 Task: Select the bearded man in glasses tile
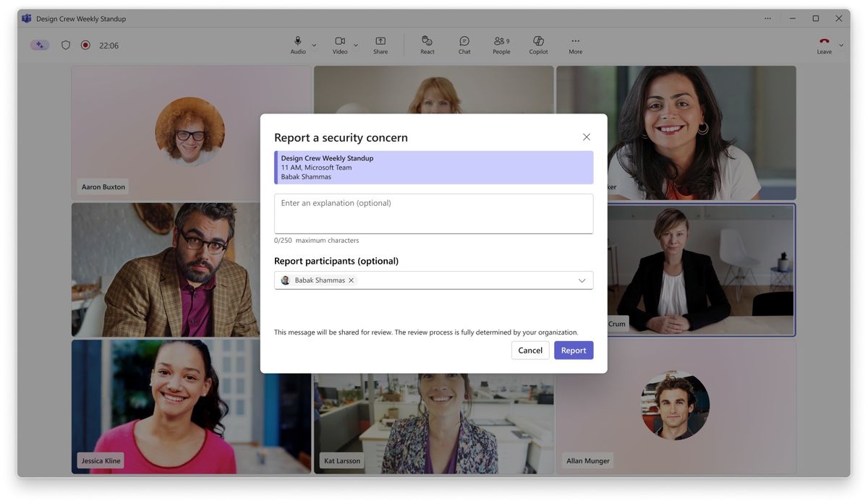click(166, 270)
